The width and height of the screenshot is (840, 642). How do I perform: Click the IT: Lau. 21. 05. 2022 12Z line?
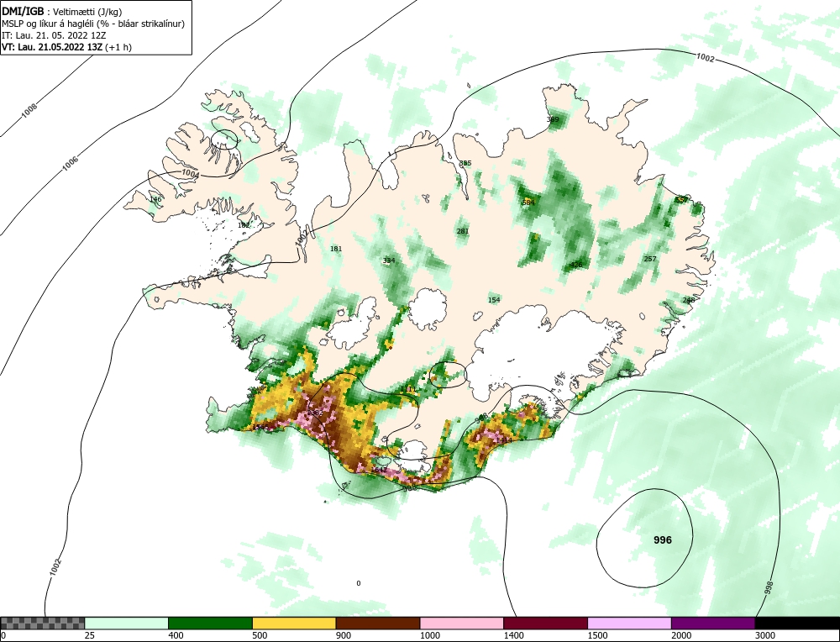coord(54,35)
